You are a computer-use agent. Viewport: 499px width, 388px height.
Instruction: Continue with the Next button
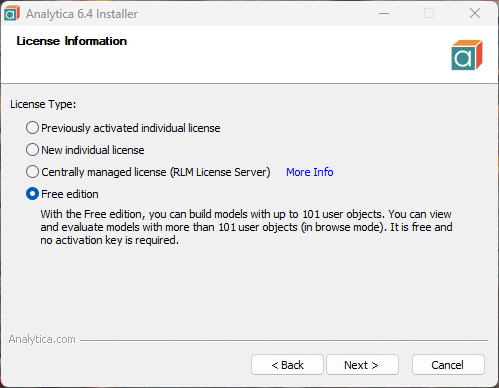362,365
